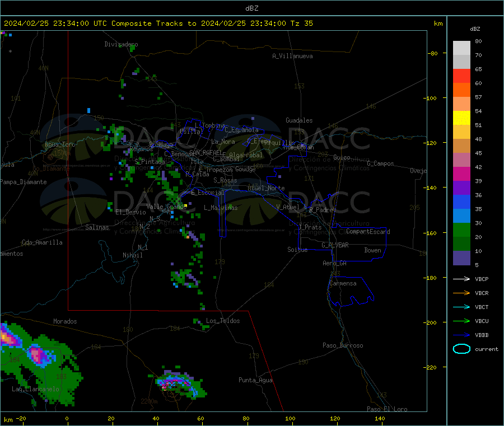Click the 'dBZ' title at the top
The image size is (504, 426).
pos(251,8)
